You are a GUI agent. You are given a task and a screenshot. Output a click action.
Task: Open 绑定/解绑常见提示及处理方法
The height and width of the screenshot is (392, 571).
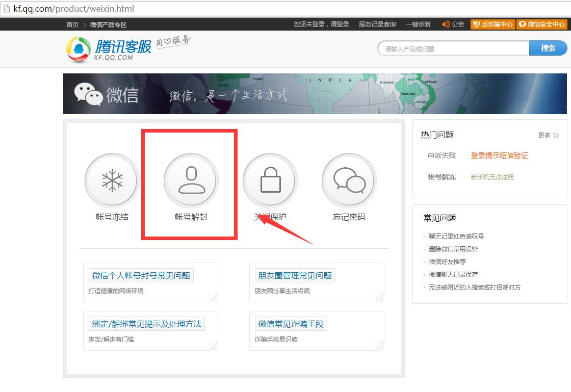[x=146, y=324]
